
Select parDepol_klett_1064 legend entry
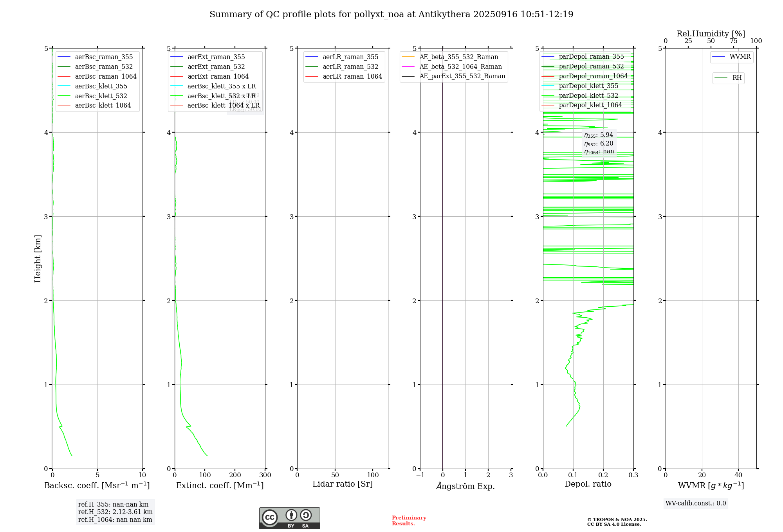click(582, 105)
